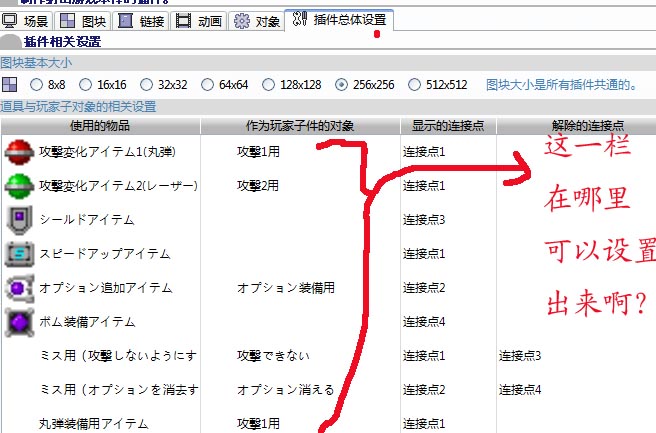This screenshot has height=433, width=656.
Task: Open the 链接 tab
Action: click(141, 21)
